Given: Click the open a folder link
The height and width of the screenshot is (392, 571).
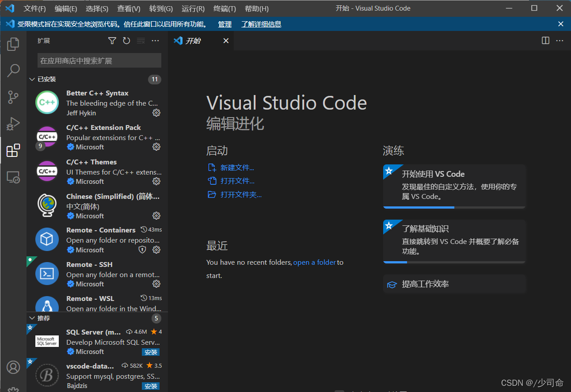Looking at the screenshot, I should pos(314,262).
